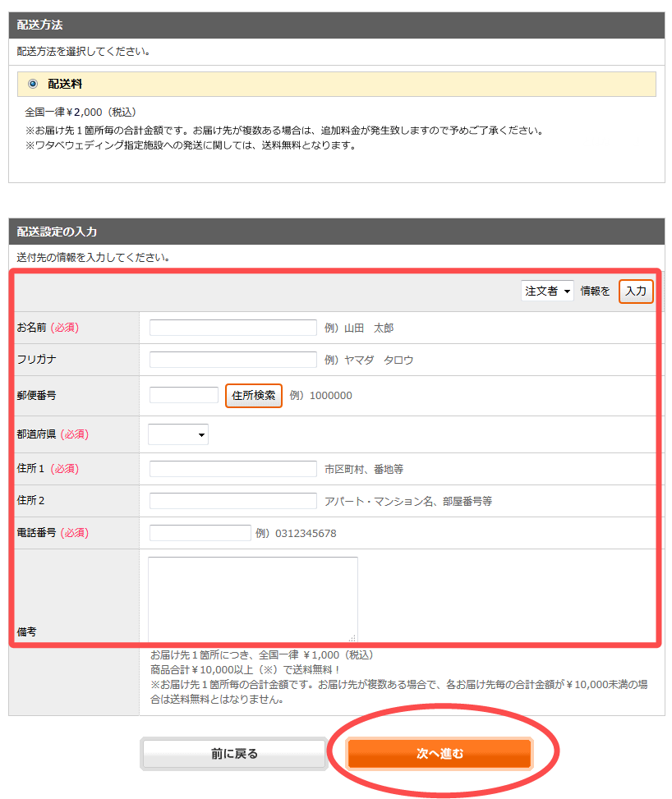The width and height of the screenshot is (672, 799).
Task: Click the 都道府県 (必須) label
Action: [x=53, y=434]
